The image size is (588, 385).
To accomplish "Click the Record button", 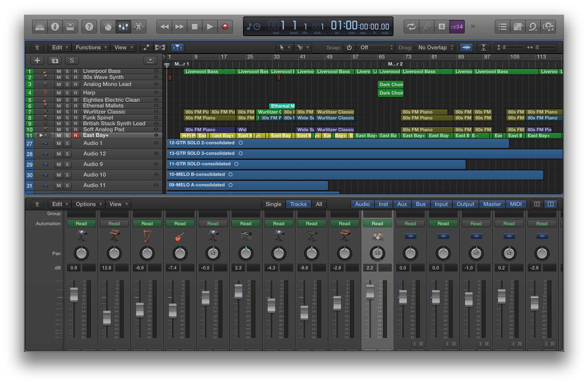I will (x=225, y=27).
